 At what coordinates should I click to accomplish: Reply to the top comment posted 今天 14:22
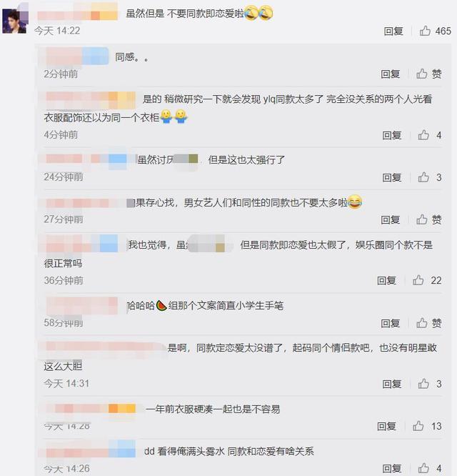[393, 31]
